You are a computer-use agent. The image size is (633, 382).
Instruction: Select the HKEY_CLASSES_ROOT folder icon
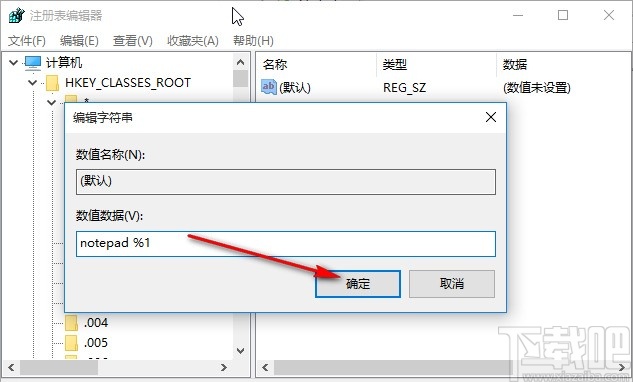pos(52,83)
